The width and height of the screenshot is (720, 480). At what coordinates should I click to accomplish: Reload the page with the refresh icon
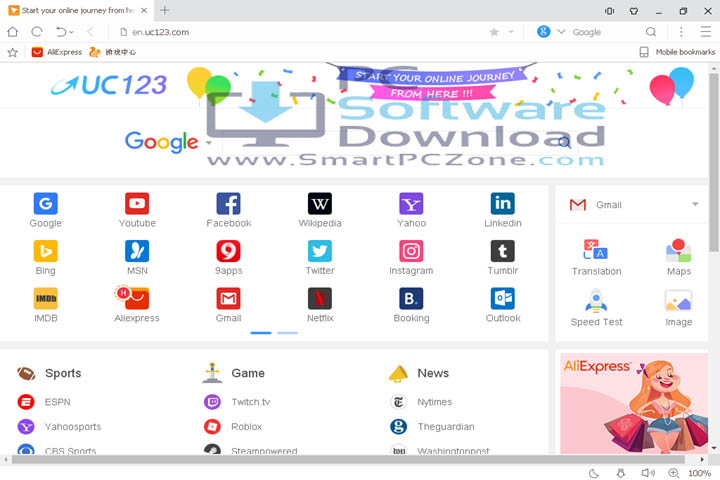pyautogui.click(x=37, y=32)
